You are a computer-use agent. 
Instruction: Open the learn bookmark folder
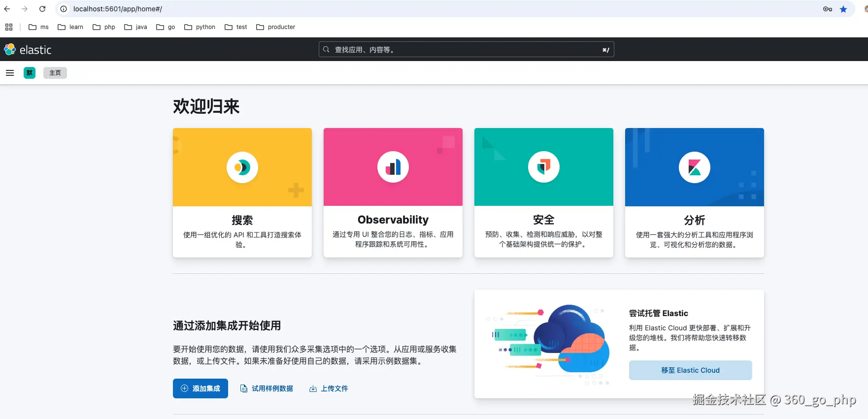pos(70,27)
